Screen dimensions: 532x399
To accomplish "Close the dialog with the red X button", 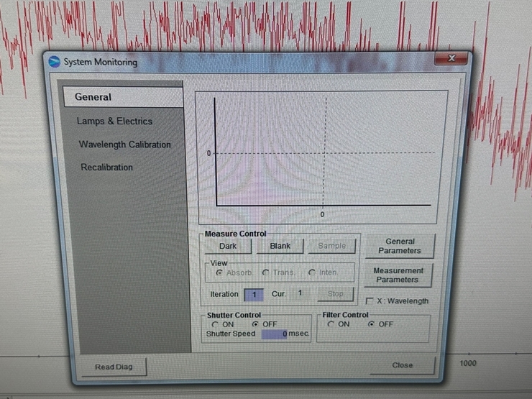I will (451, 58).
